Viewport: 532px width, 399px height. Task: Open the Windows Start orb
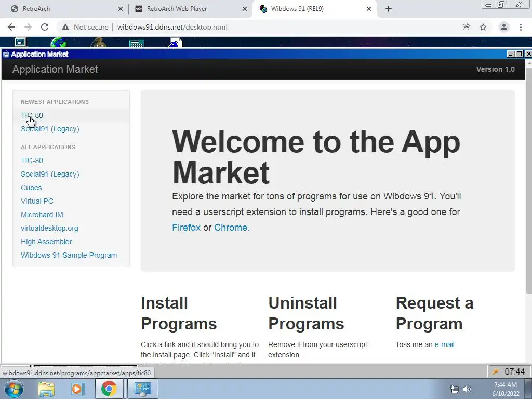point(14,389)
